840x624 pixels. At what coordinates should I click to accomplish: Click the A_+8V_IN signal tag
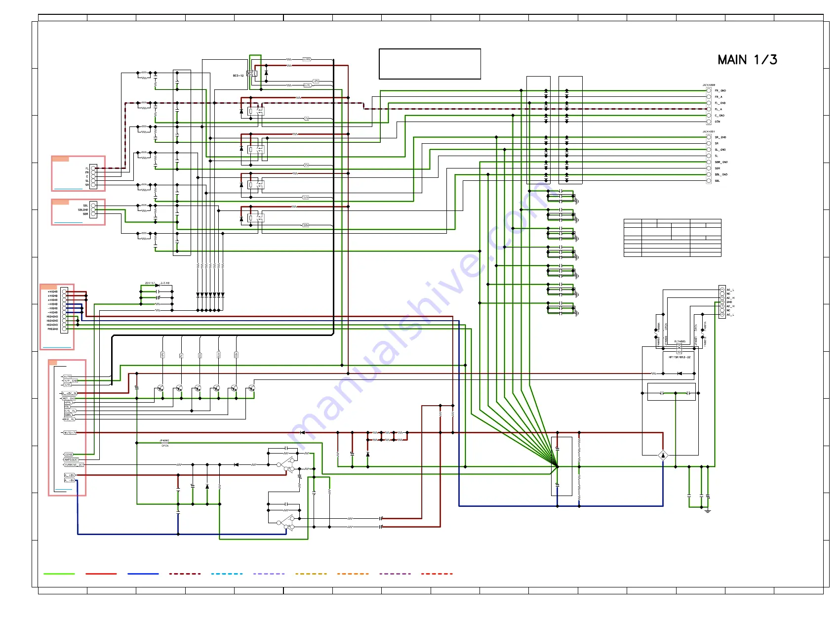pos(70,393)
